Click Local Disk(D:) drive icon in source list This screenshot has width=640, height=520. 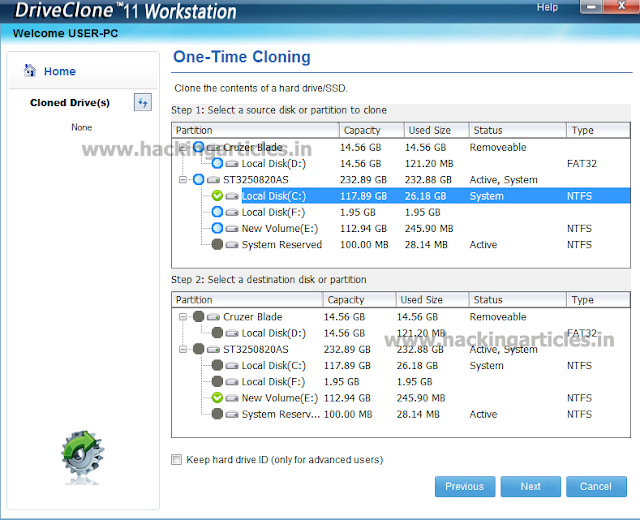[x=232, y=164]
